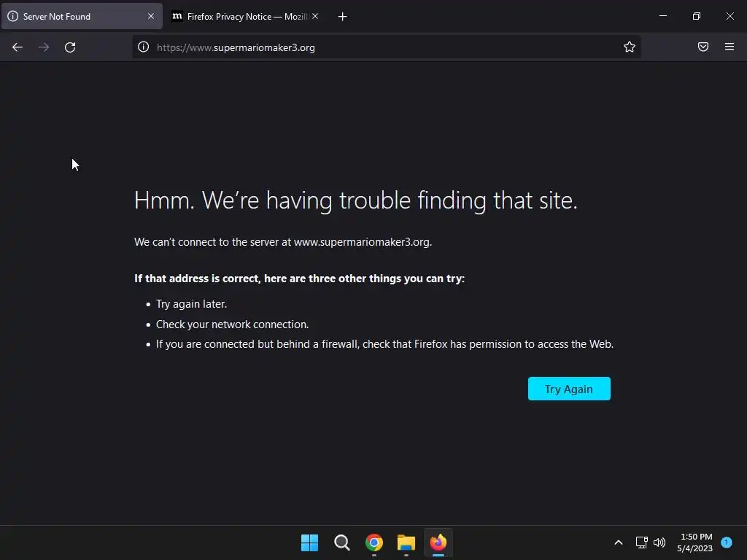Close the Server Not Found tab
The height and width of the screenshot is (560, 747).
pos(151,16)
